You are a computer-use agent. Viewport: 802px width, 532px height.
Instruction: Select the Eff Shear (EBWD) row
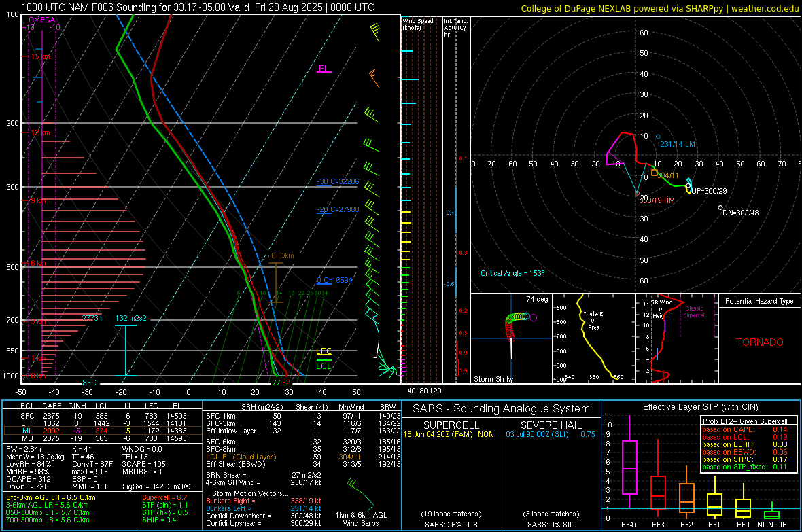pos(303,465)
